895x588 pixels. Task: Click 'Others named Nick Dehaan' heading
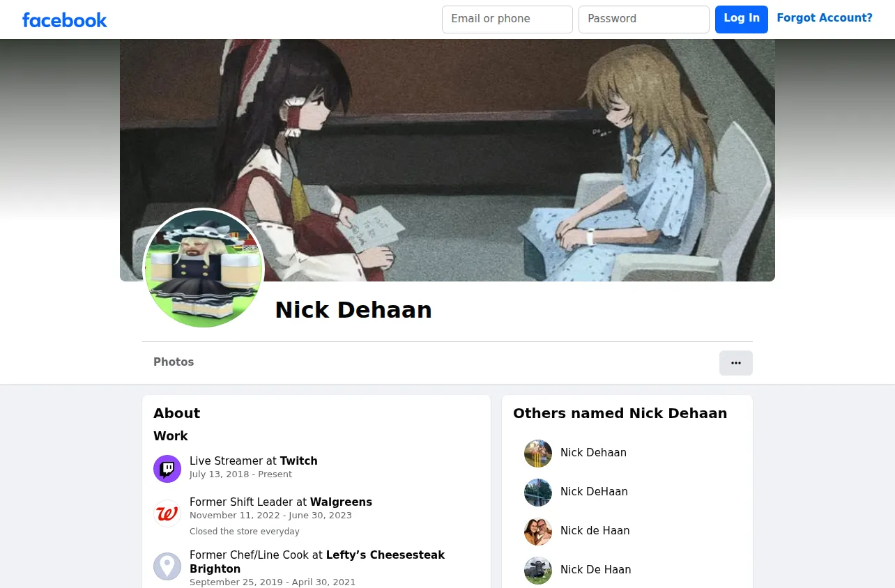click(620, 413)
